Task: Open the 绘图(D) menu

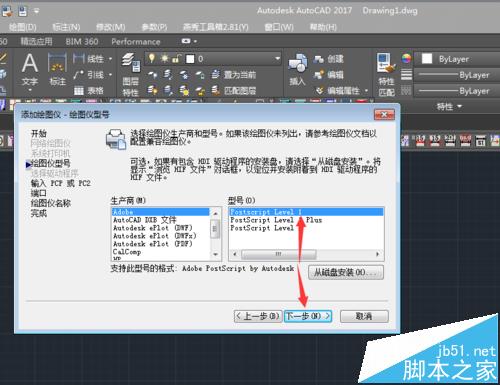Action: tap(23, 27)
